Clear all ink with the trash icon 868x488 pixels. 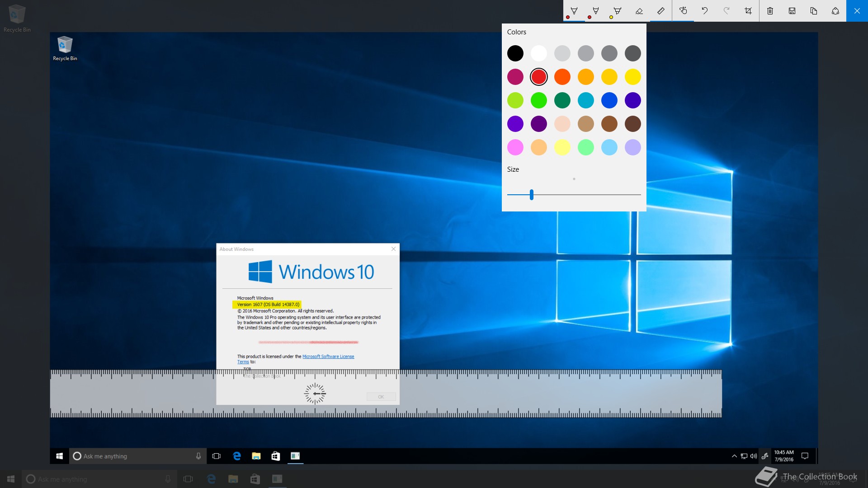(770, 11)
